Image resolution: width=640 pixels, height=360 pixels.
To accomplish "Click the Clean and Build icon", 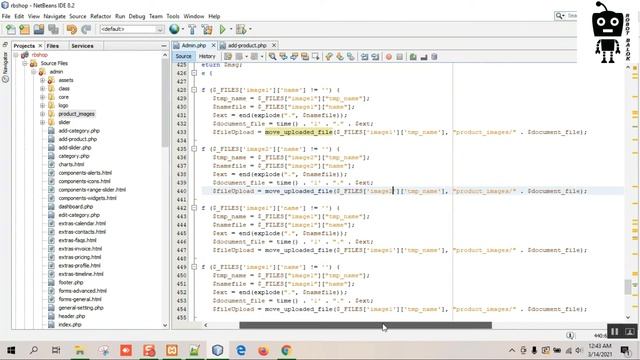I will [207, 29].
